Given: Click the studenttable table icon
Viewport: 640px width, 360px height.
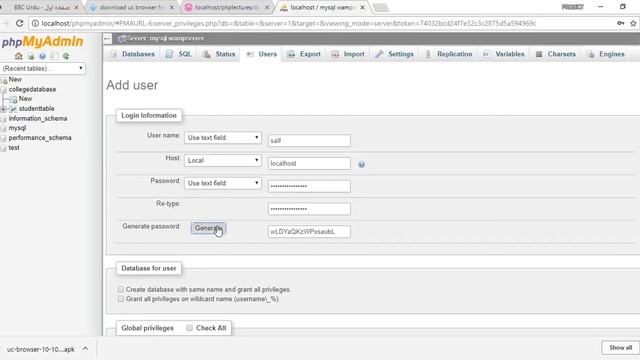Looking at the screenshot, I should pos(13,109).
